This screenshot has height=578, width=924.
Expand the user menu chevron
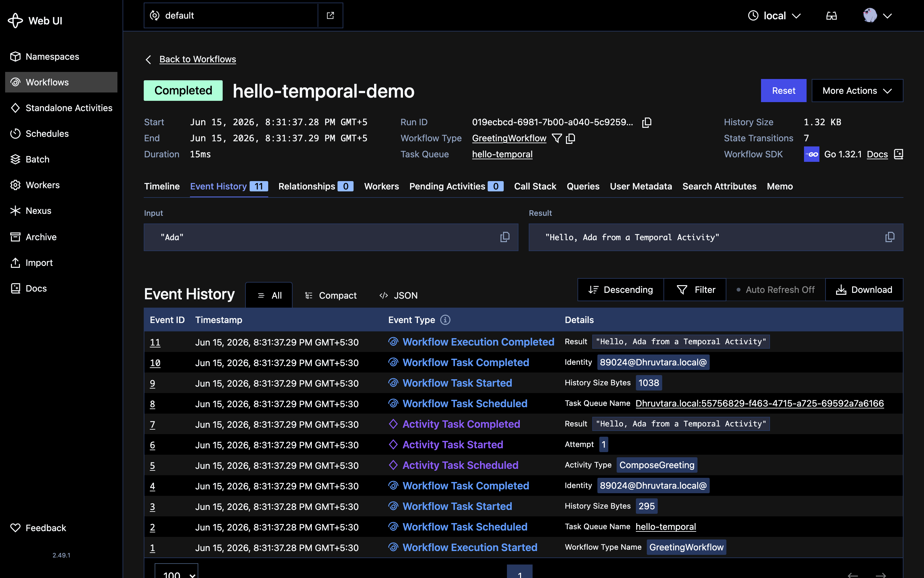pos(887,16)
